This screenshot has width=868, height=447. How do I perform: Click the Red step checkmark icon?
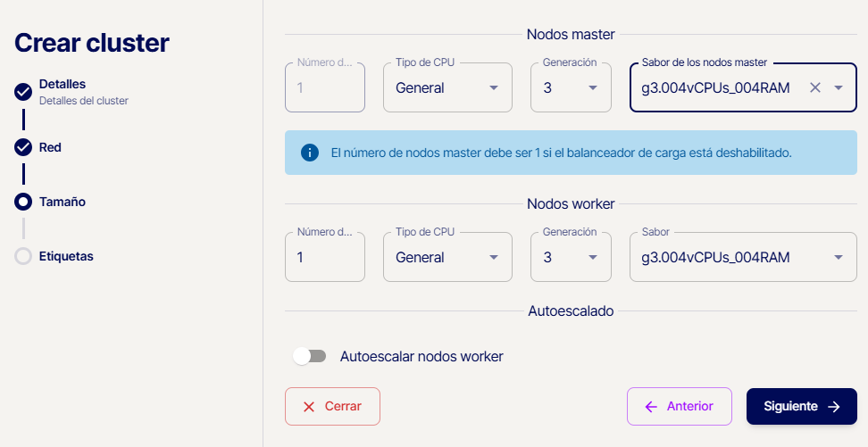pyautogui.click(x=23, y=147)
